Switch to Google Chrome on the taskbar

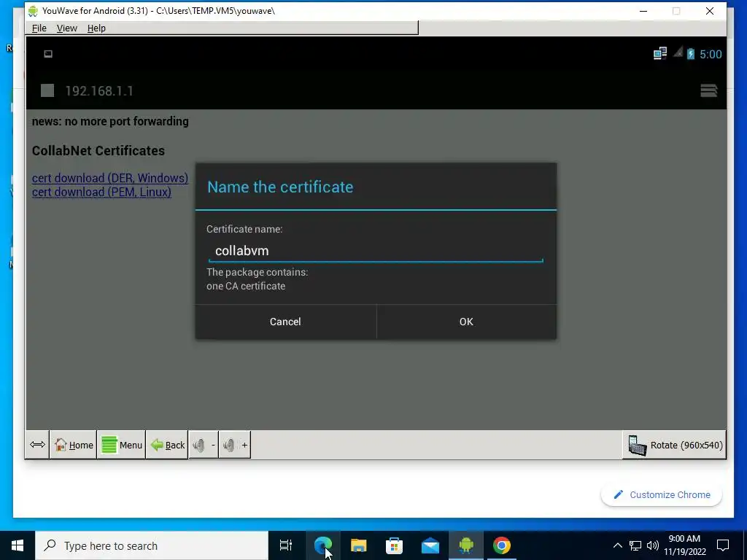point(502,545)
